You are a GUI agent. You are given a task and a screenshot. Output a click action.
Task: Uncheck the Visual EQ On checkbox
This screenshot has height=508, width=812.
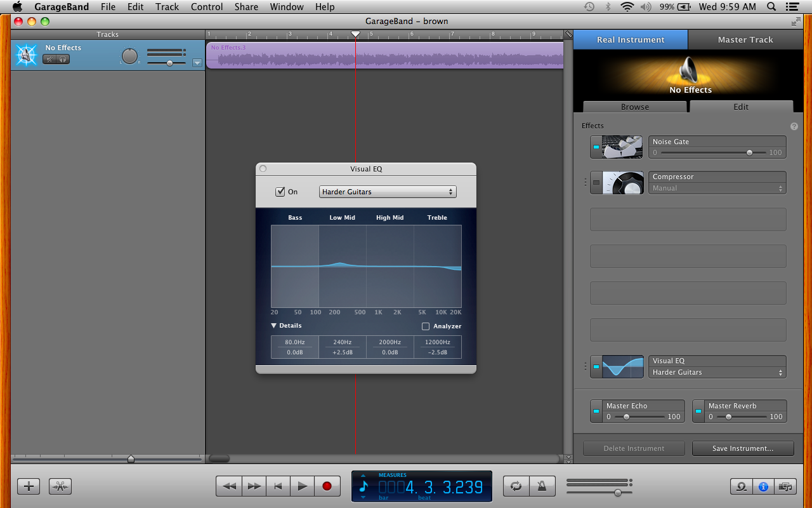pyautogui.click(x=280, y=192)
